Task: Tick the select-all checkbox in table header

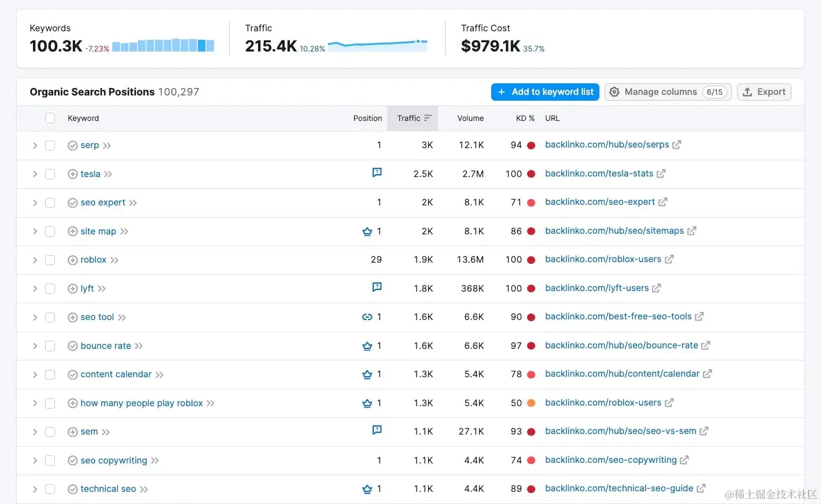Action: (50, 118)
